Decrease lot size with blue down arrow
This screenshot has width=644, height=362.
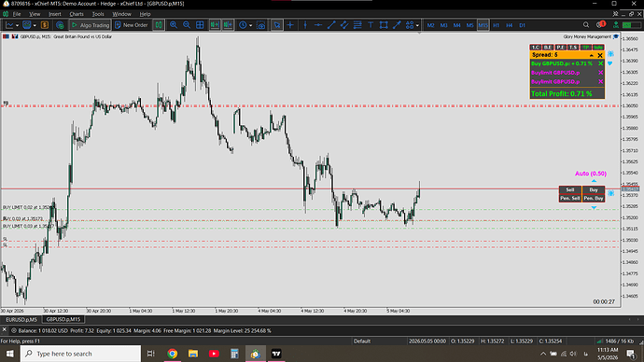click(x=594, y=208)
